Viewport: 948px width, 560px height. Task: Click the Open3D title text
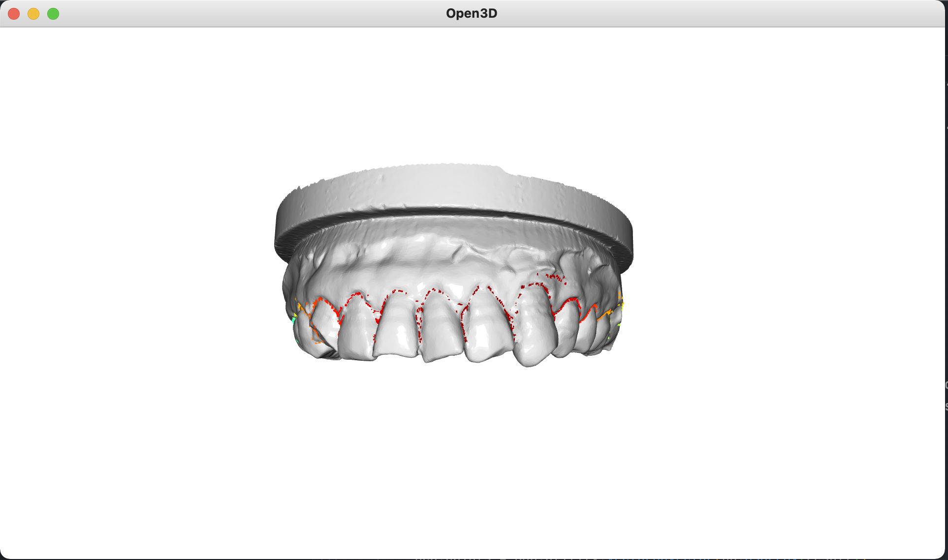[471, 13]
